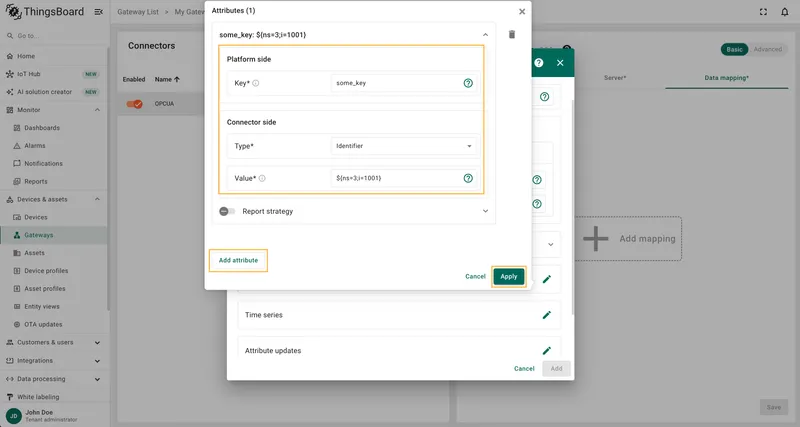
Task: Expand the Integrations sidebar group
Action: (97, 361)
